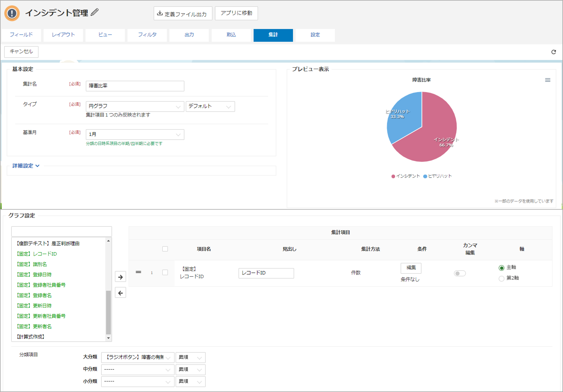Click the 集計名 input field

point(135,86)
